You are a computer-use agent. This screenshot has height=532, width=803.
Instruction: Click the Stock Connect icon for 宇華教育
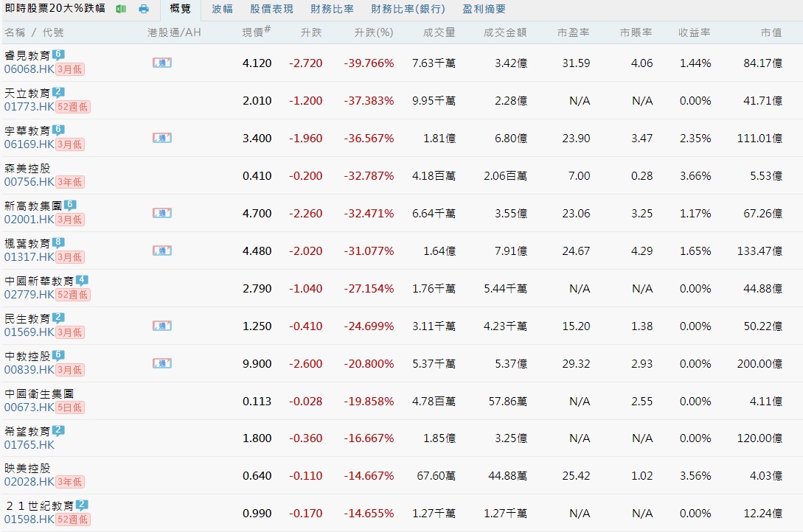pyautogui.click(x=161, y=138)
